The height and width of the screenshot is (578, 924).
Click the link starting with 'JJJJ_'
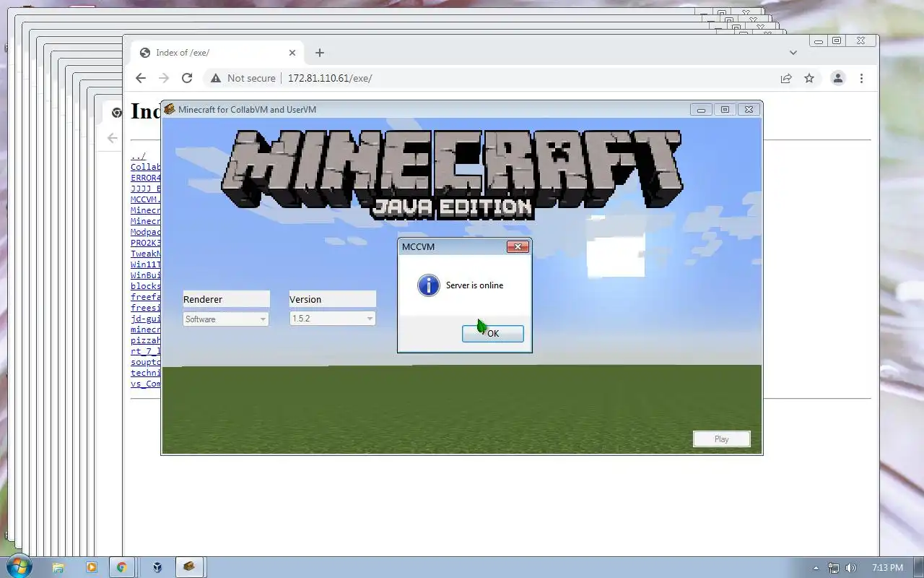[x=146, y=189]
